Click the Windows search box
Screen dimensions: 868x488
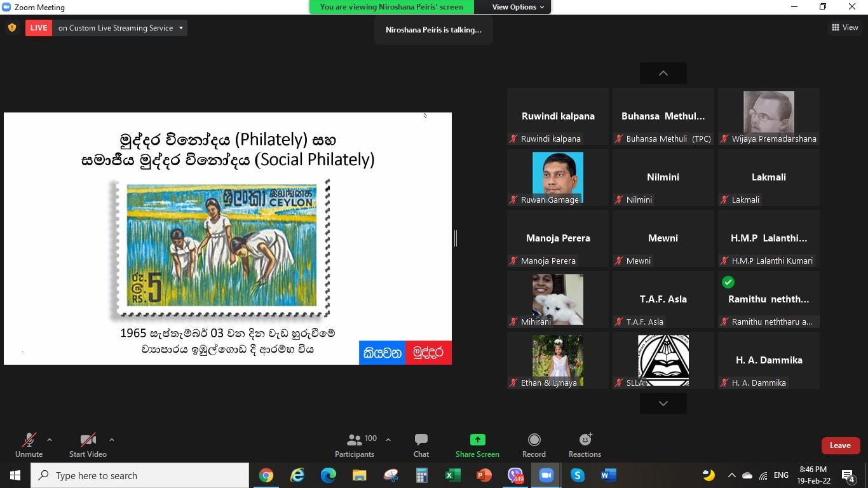[x=140, y=475]
